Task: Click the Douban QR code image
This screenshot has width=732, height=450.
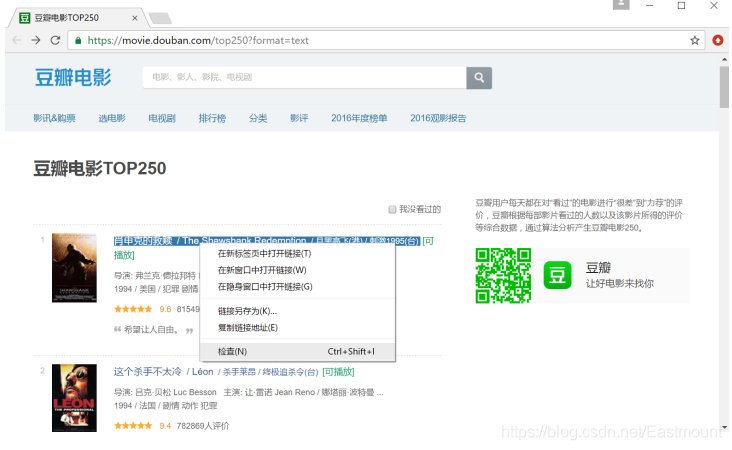Action: click(x=503, y=275)
